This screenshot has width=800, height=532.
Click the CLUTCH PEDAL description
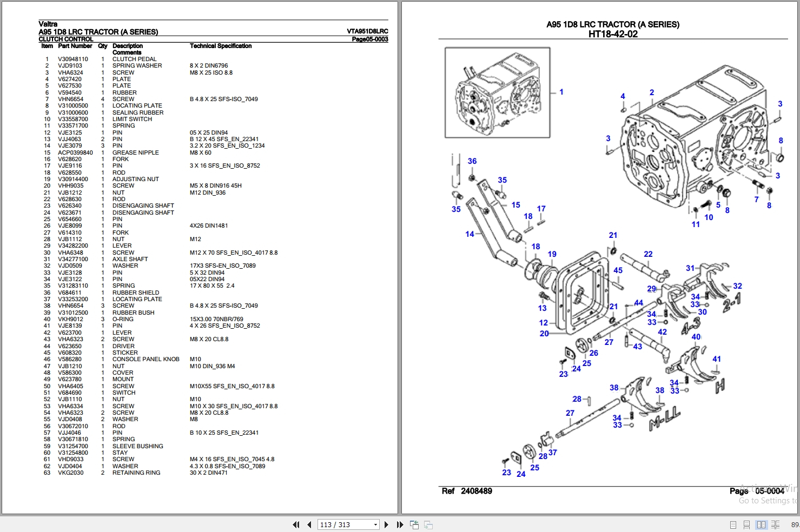pyautogui.click(x=134, y=59)
